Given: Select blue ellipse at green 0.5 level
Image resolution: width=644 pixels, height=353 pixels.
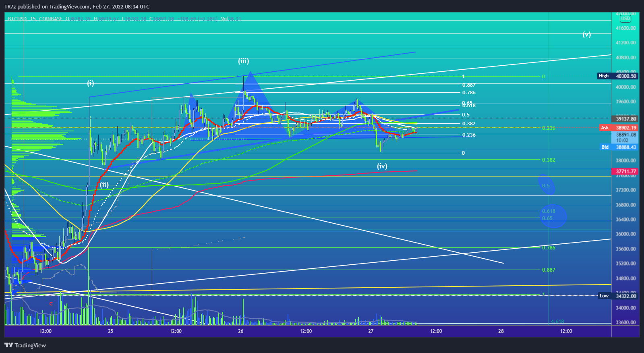Looking at the screenshot, I should (x=547, y=185).
